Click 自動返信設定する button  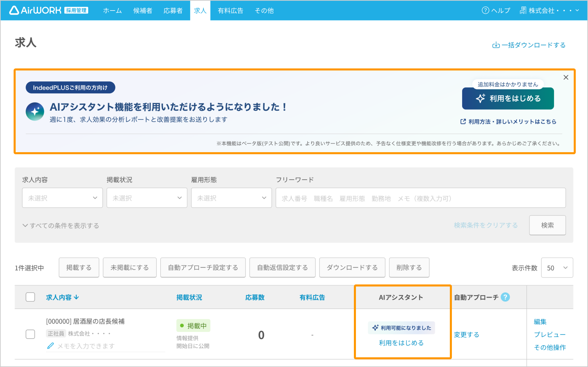click(282, 268)
